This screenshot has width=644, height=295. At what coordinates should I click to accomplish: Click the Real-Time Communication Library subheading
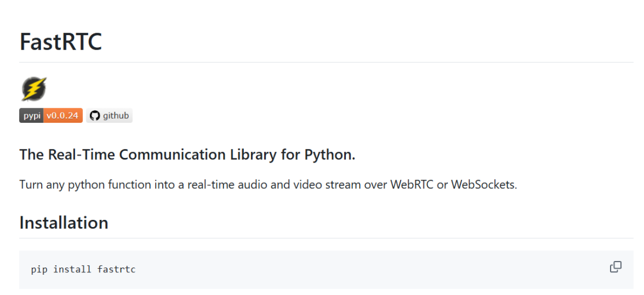pos(187,154)
